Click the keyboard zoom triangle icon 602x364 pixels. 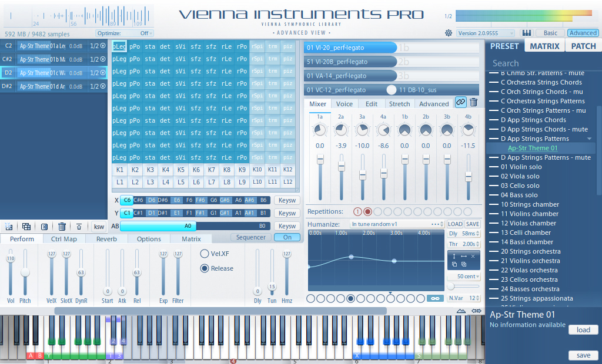click(461, 311)
